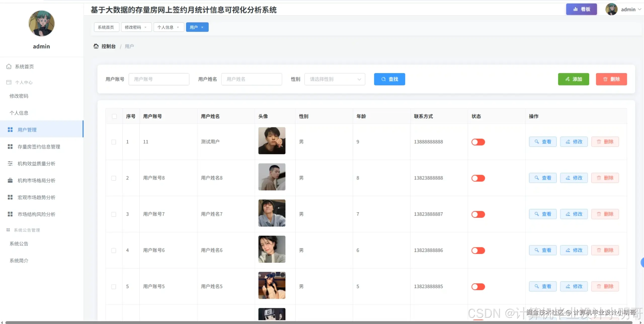Collapse the 个人中心 sidebar group
This screenshot has height=324, width=644.
pos(24,82)
